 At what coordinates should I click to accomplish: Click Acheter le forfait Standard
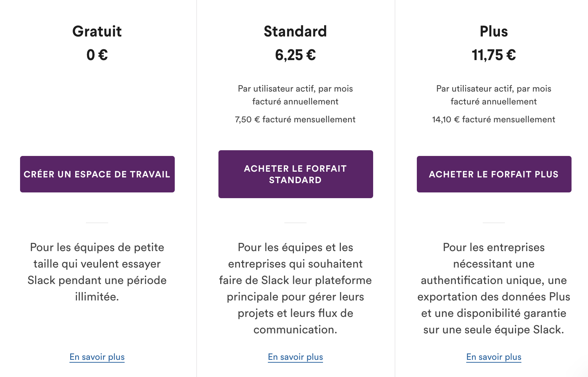point(295,174)
